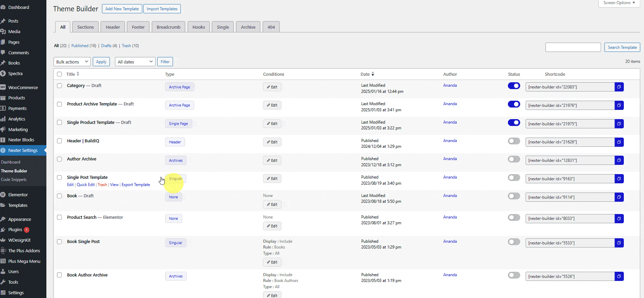The image size is (644, 298).
Task: Expand Screen Options panel
Action: tap(619, 3)
